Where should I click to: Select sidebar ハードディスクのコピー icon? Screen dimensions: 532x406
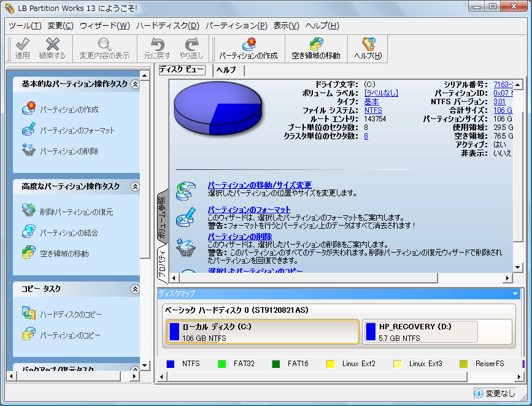point(29,313)
